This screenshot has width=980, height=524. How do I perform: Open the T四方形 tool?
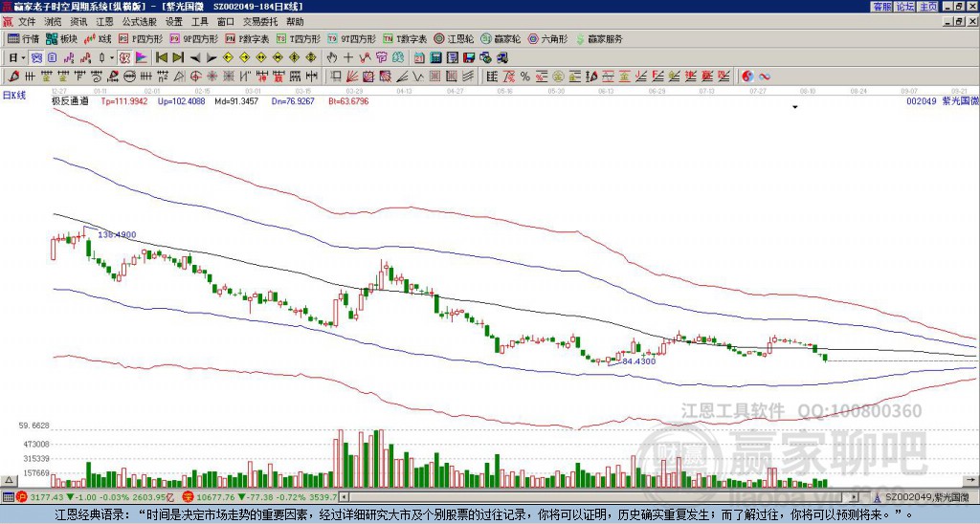coord(299,38)
